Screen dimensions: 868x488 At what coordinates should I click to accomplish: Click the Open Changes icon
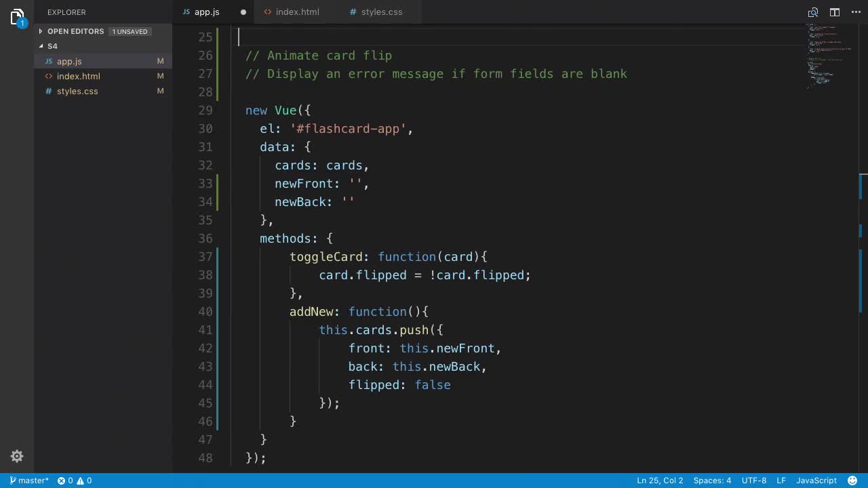pos(813,12)
